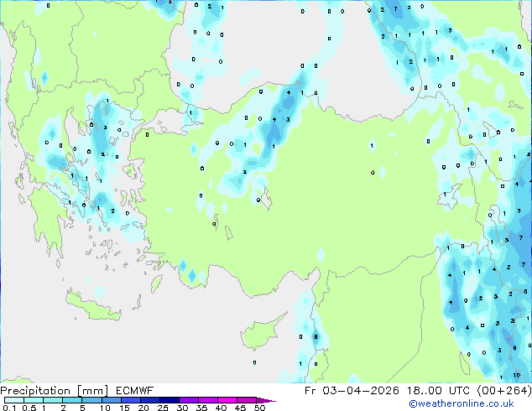The height and width of the screenshot is (411, 532).
Task: Click the "Precipitation [mm]" title text
Action: tap(55, 391)
